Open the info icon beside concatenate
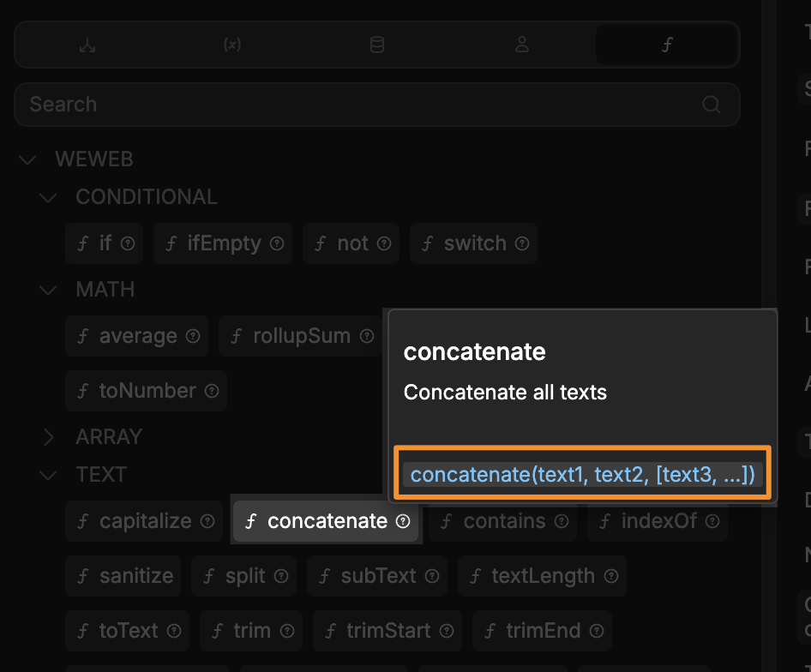The height and width of the screenshot is (672, 811). coord(403,521)
